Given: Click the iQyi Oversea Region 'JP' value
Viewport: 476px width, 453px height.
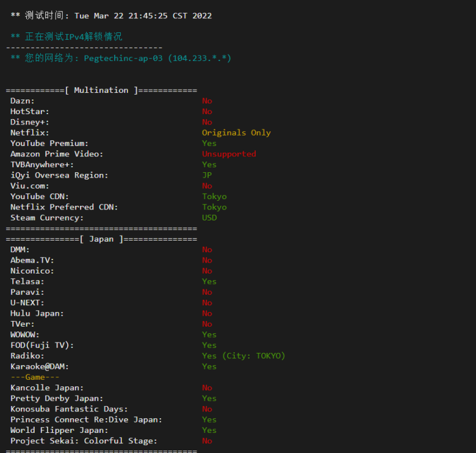Looking at the screenshot, I should 207,175.
